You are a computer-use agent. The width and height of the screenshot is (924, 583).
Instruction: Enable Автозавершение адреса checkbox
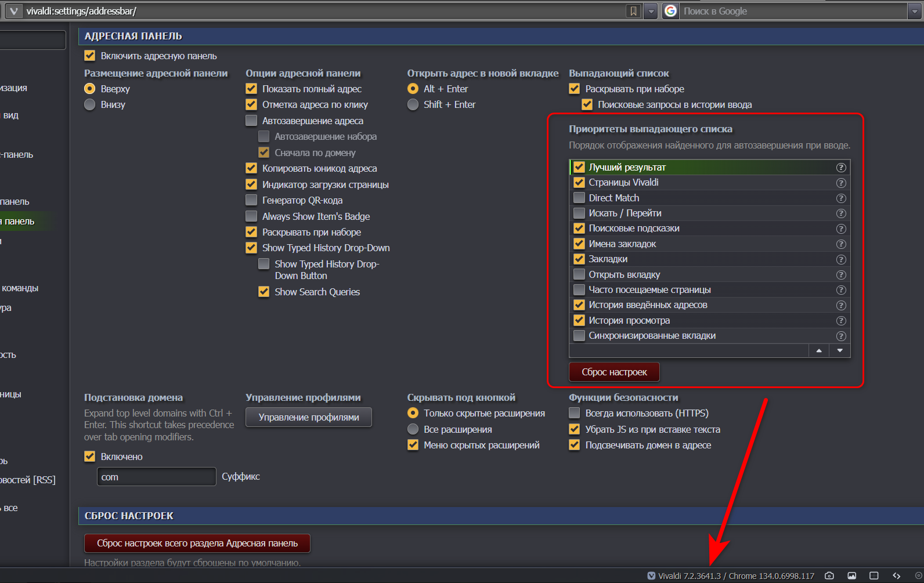click(251, 121)
